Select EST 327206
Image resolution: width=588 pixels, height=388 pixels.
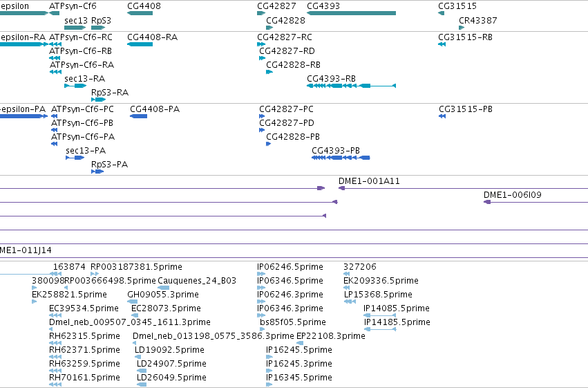pos(360,267)
